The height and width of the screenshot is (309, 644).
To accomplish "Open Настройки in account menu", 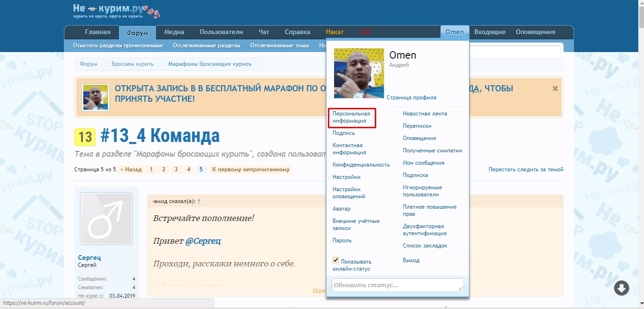I will tap(346, 177).
